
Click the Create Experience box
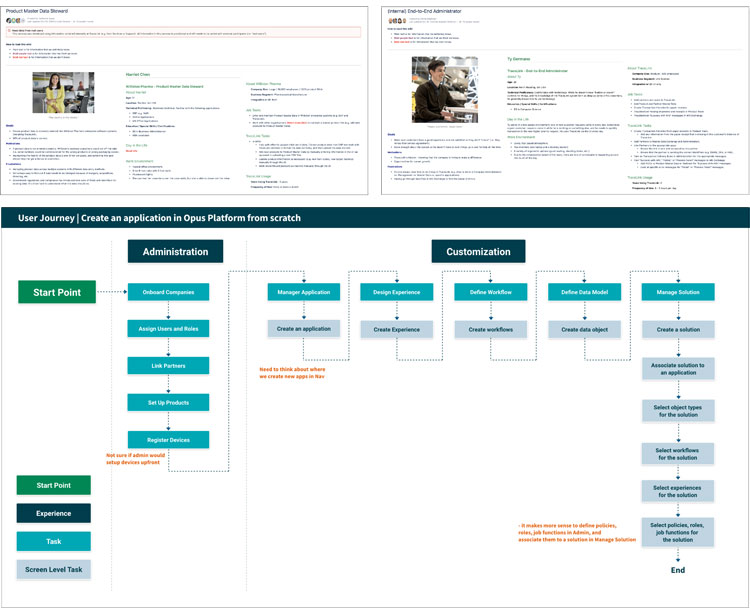coord(397,329)
